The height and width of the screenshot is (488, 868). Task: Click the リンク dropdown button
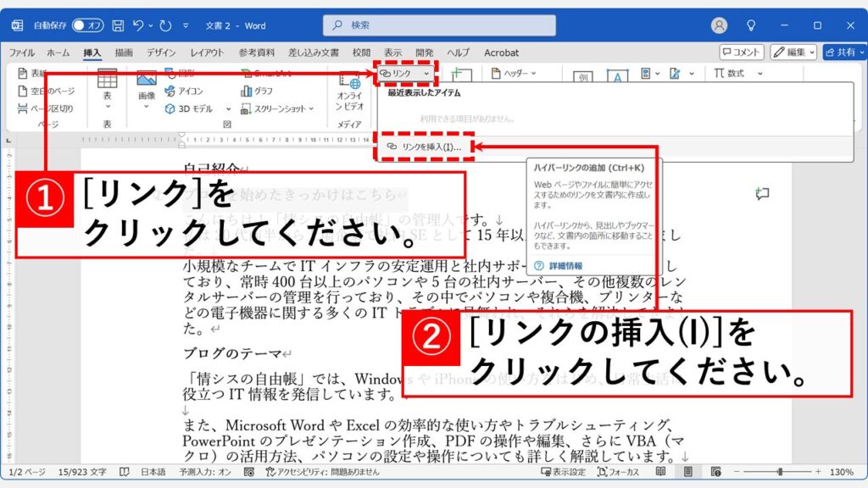click(x=404, y=73)
